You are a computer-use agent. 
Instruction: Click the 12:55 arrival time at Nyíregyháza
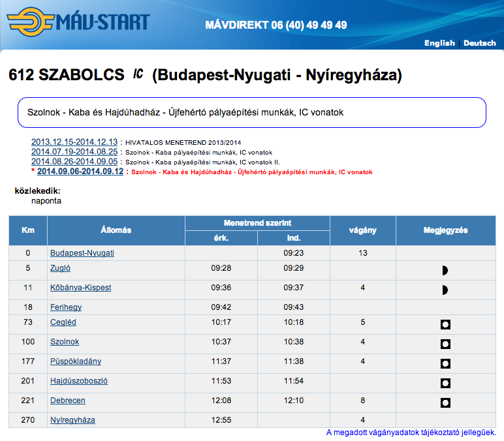(221, 420)
